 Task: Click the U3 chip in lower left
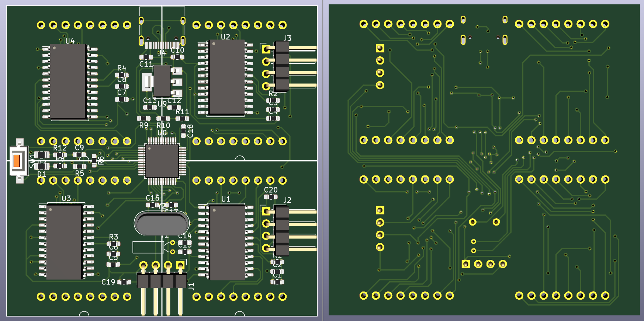click(64, 241)
